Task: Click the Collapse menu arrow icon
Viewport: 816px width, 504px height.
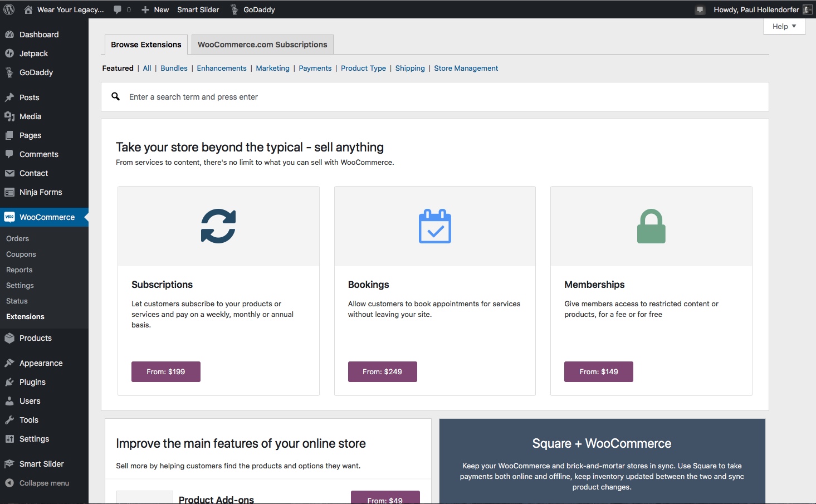Action: coord(9,483)
